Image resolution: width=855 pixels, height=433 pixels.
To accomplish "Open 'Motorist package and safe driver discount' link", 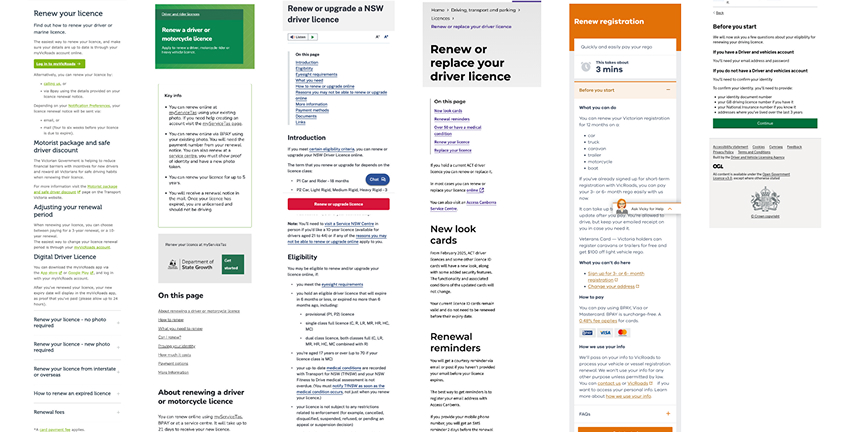I will [x=76, y=189].
